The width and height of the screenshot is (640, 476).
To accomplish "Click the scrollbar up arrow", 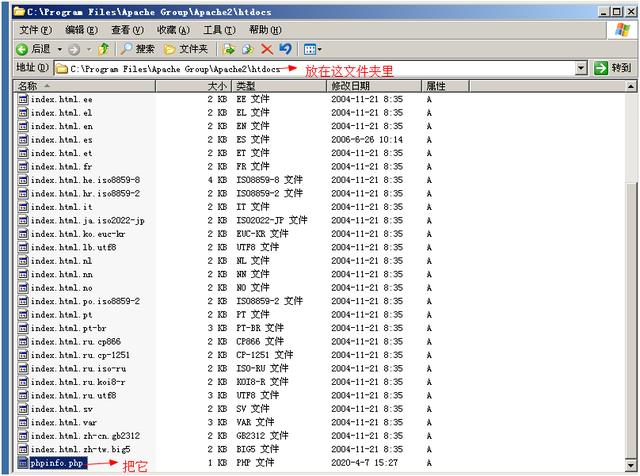I will point(631,86).
